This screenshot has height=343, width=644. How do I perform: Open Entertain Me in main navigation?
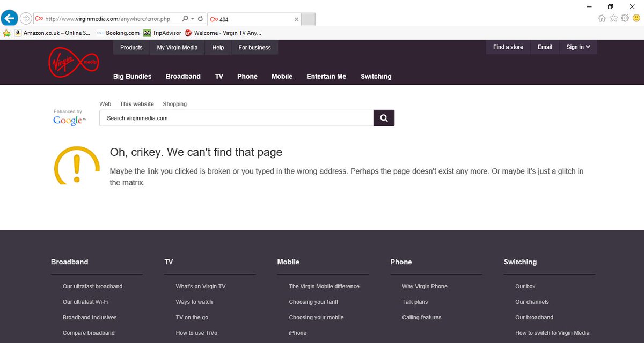[326, 77]
